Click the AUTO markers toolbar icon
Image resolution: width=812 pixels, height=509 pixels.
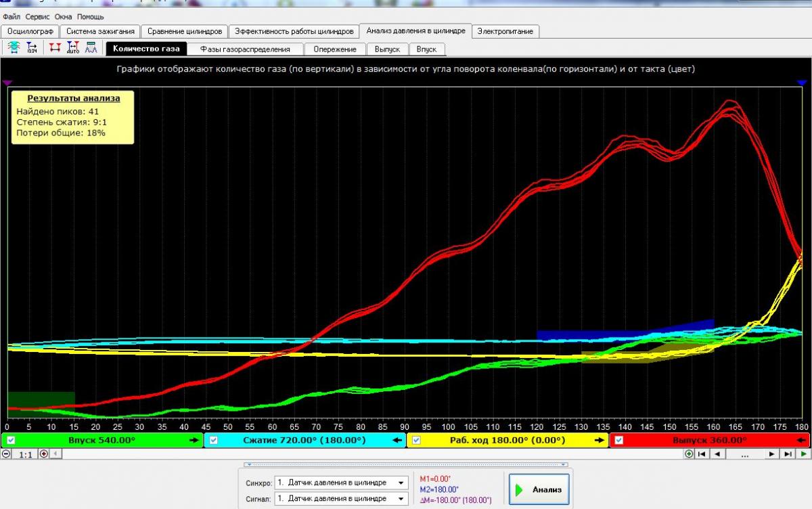click(74, 48)
